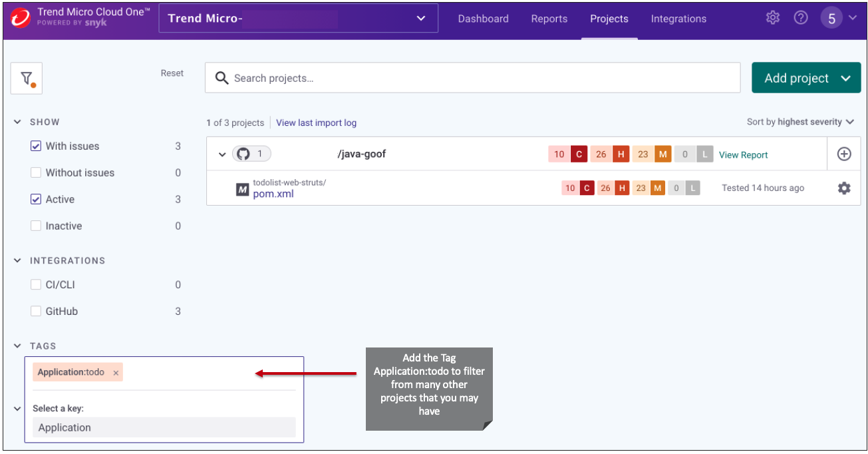Enable the CI/CLI integration filter

pos(36,284)
